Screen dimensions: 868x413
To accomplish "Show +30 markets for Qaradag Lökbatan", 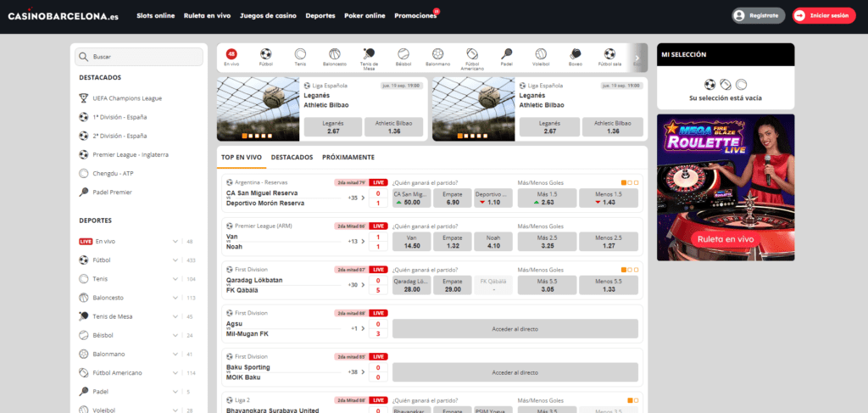I will tap(356, 285).
